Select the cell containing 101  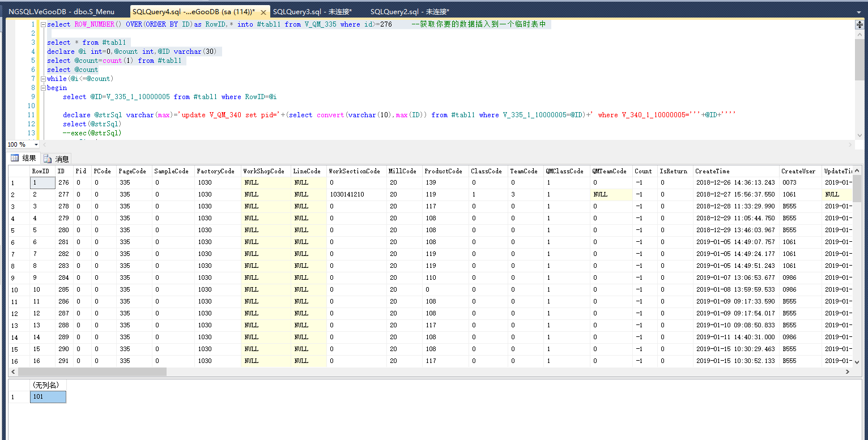pyautogui.click(x=48, y=397)
